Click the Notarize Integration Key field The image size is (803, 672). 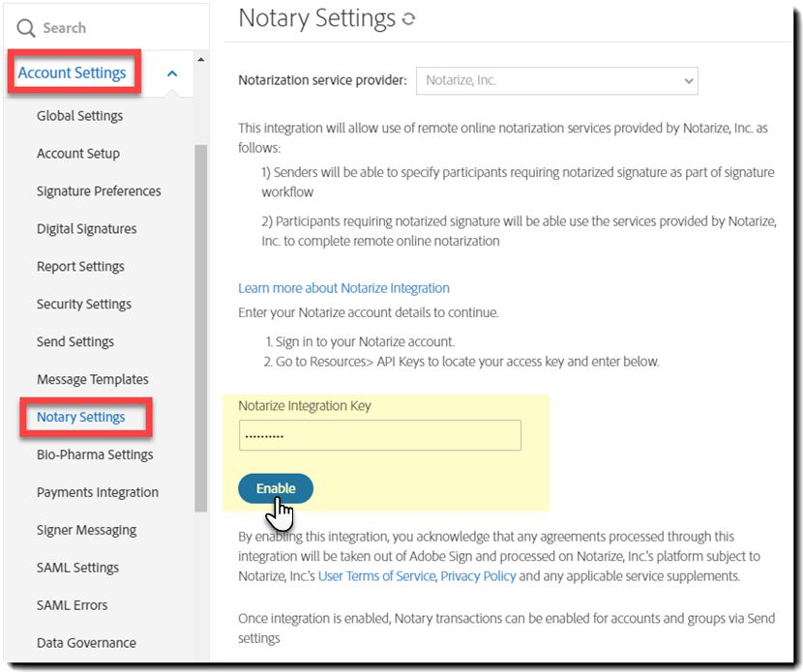380,435
